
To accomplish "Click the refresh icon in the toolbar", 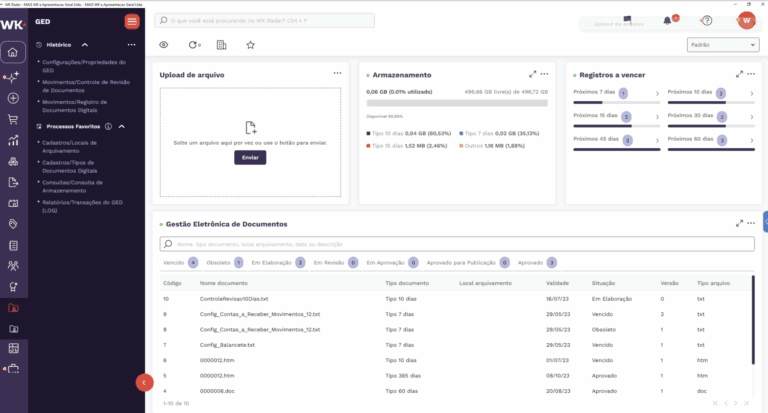I will pos(193,45).
